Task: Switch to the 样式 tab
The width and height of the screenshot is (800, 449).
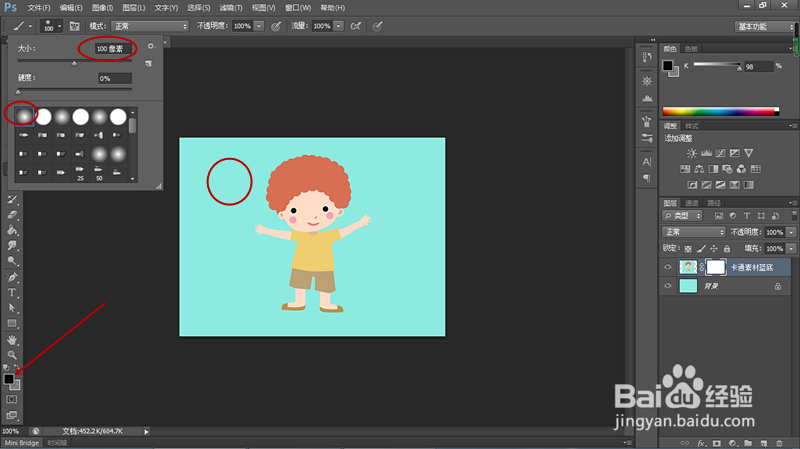Action: point(691,126)
